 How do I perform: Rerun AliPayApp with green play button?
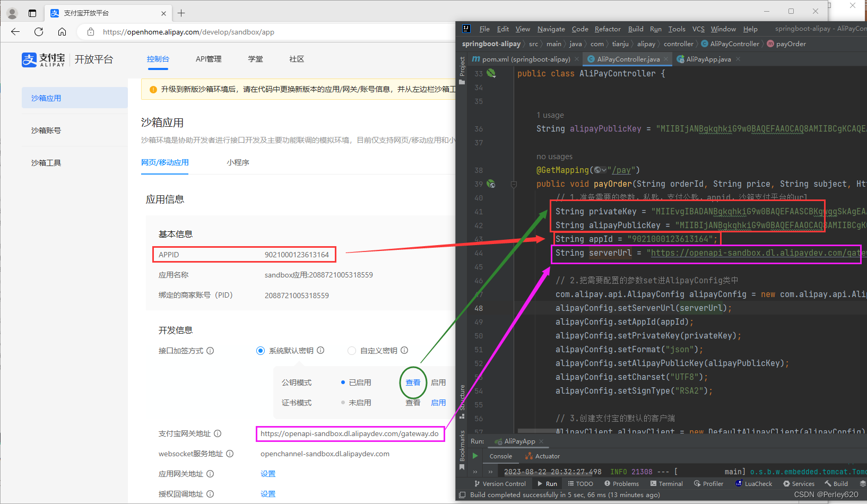[x=475, y=456]
